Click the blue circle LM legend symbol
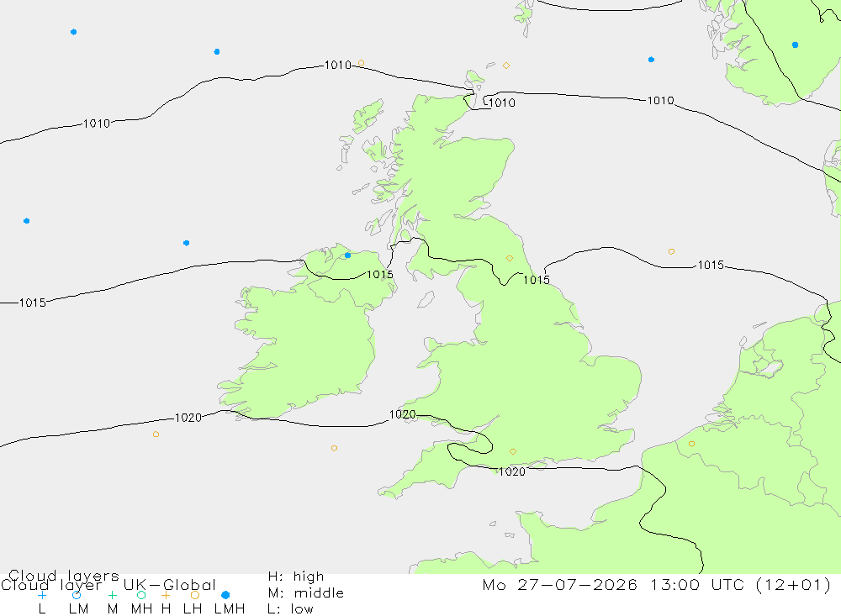The height and width of the screenshot is (616, 841). [x=77, y=595]
